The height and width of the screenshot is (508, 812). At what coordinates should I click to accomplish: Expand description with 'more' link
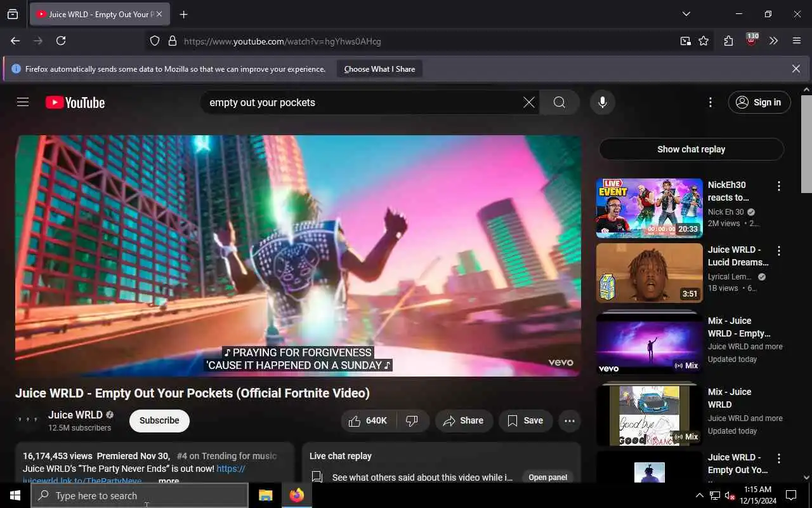[169, 481]
